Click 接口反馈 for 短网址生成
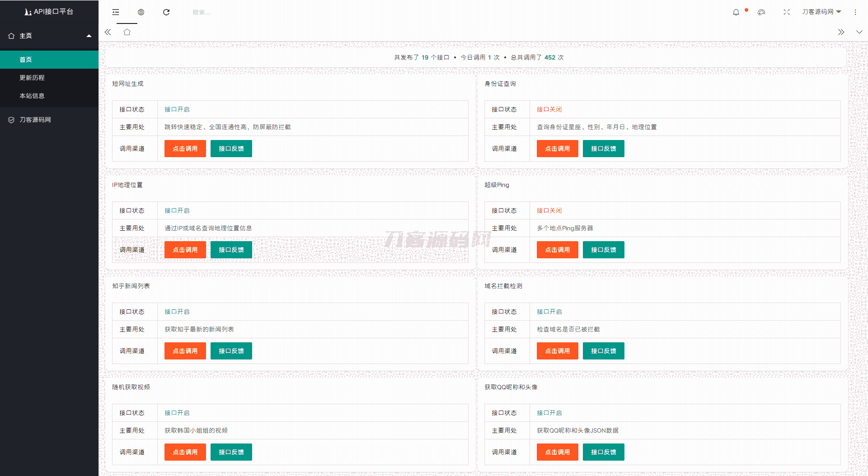This screenshot has height=476, width=868. (231, 149)
